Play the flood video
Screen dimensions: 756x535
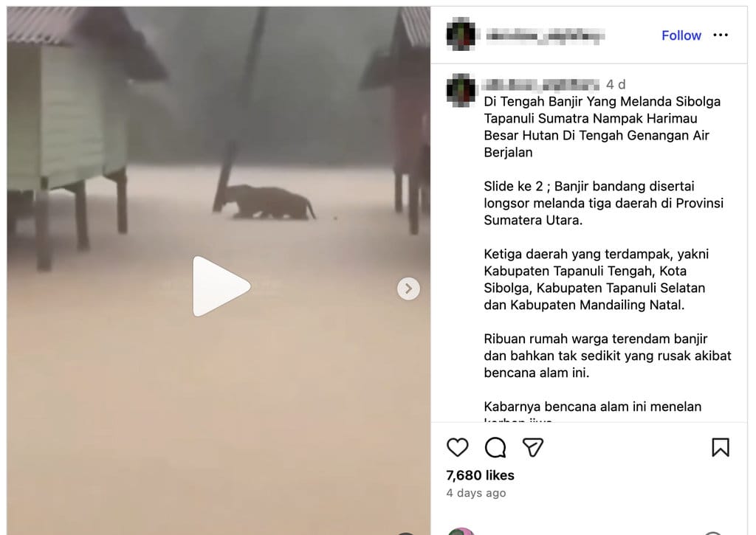[x=221, y=286]
